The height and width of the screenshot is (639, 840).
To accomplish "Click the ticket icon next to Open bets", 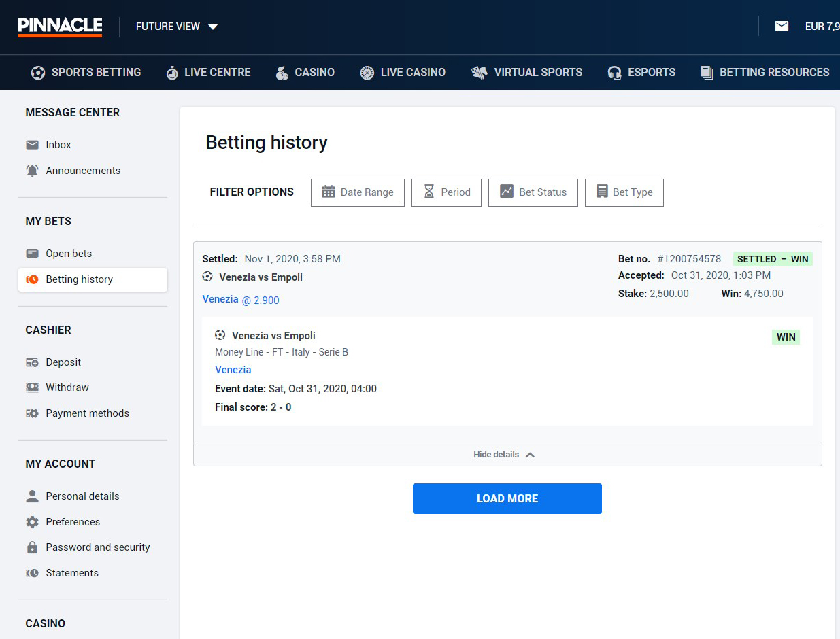I will 32,254.
